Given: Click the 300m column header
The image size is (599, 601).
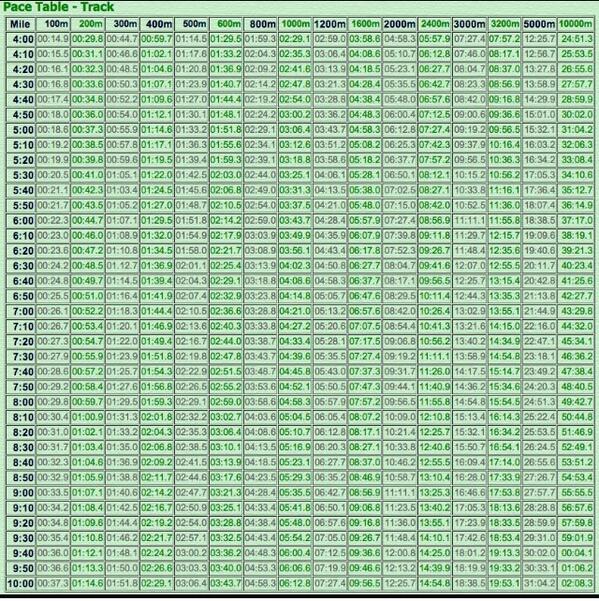Looking at the screenshot, I should tap(122, 24).
